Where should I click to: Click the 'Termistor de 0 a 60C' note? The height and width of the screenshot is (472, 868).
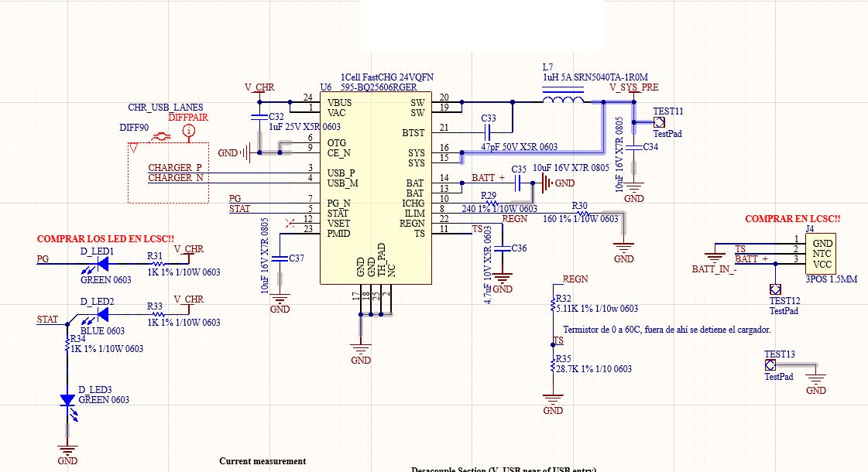667,330
